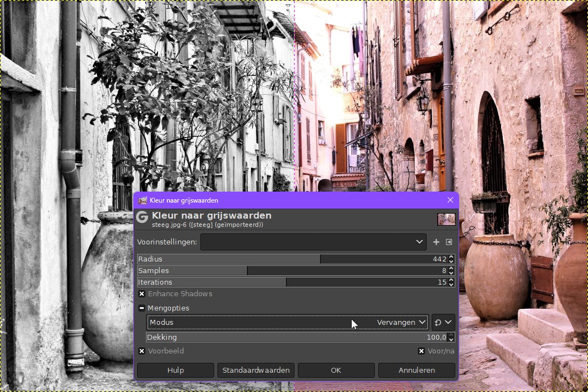Open the Modus blend mode dropdown
The image size is (588, 392).
[287, 322]
